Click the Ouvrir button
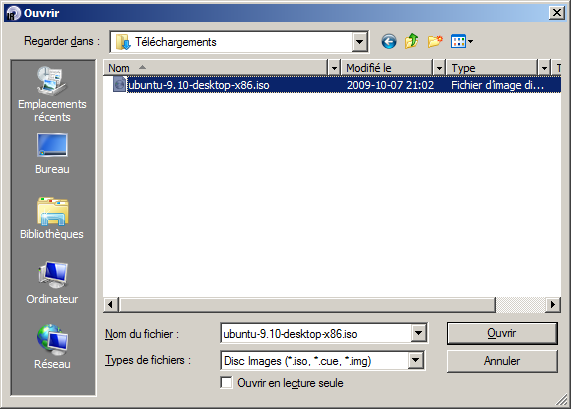The image size is (571, 409). [502, 333]
